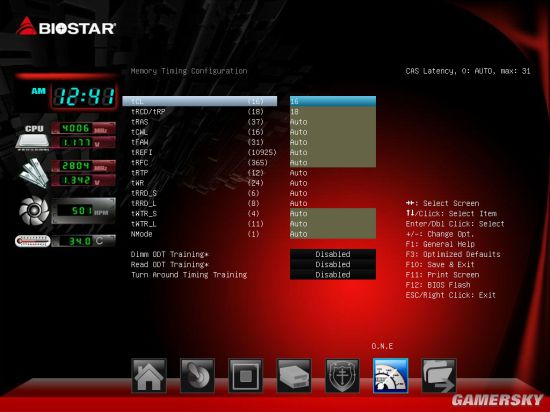Image resolution: width=550 pixels, height=412 pixels.
Task: Open the Security menu shield icon
Action: 342,376
